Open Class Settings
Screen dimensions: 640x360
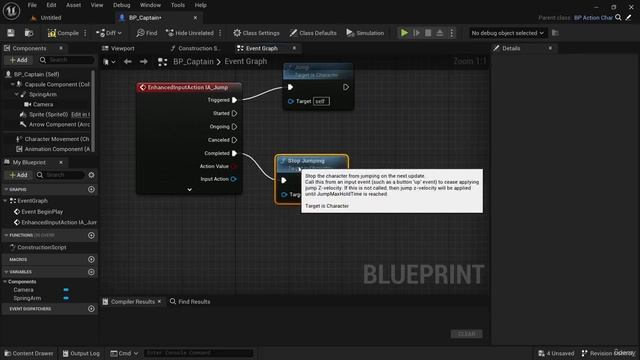(x=256, y=33)
